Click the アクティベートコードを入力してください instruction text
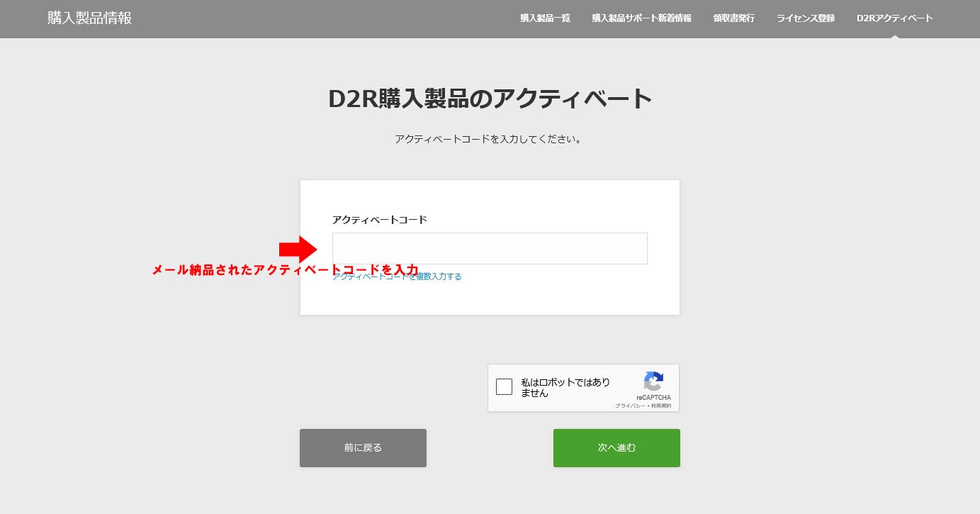The height and width of the screenshot is (514, 980). (489, 140)
